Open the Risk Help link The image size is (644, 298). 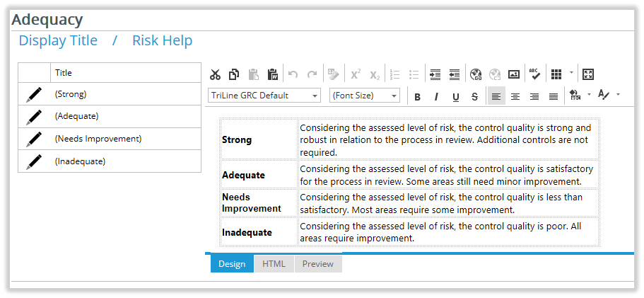tap(162, 40)
